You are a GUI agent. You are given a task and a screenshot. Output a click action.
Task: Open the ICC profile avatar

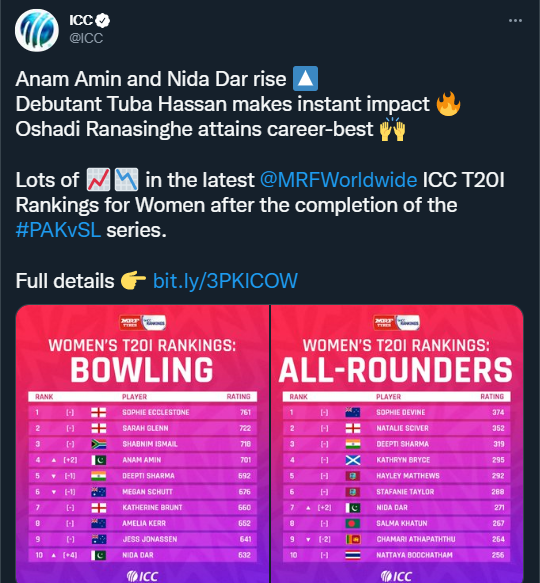click(36, 30)
